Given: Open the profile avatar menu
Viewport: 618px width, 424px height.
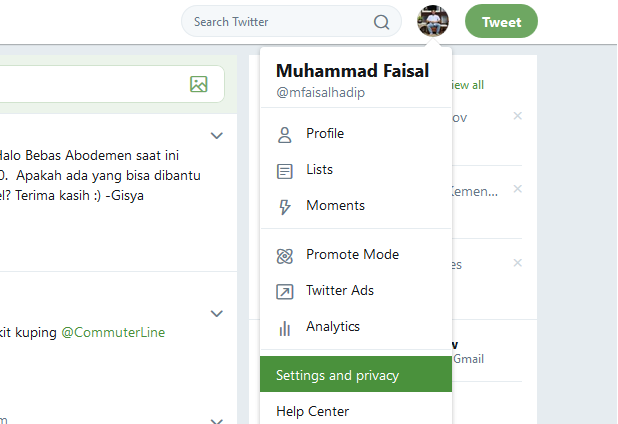Looking at the screenshot, I should pyautogui.click(x=433, y=21).
